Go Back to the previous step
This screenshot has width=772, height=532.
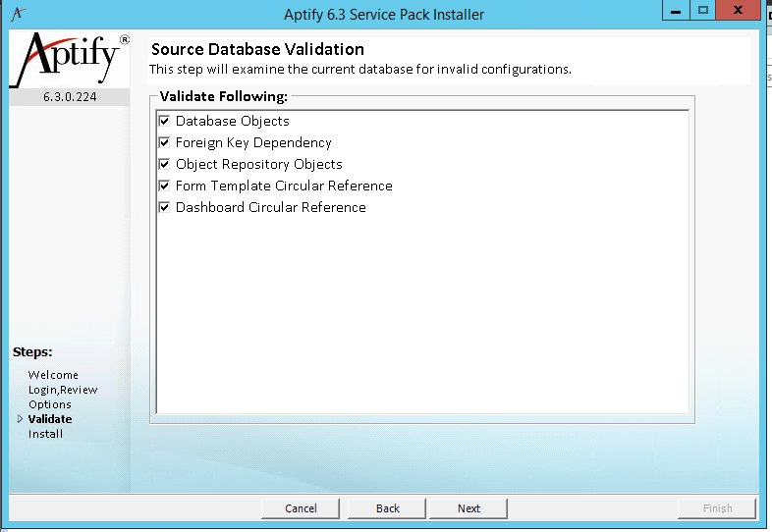(x=387, y=508)
